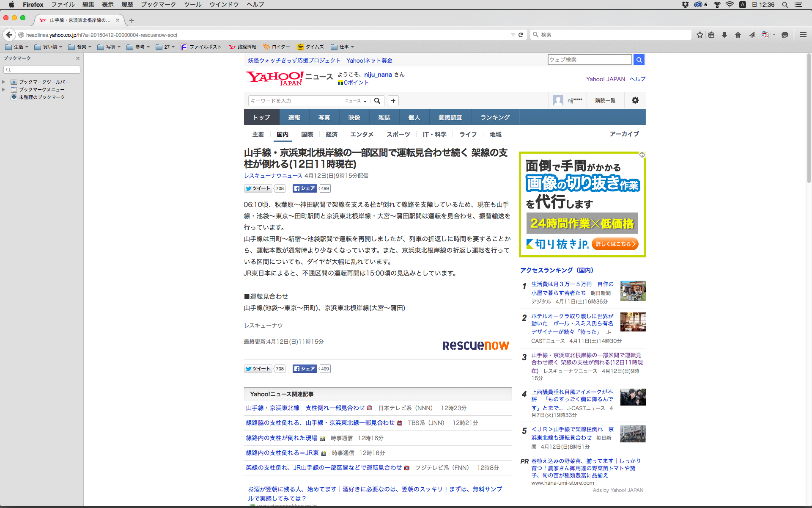
Task: Select the 速報 news tab
Action: tap(294, 117)
